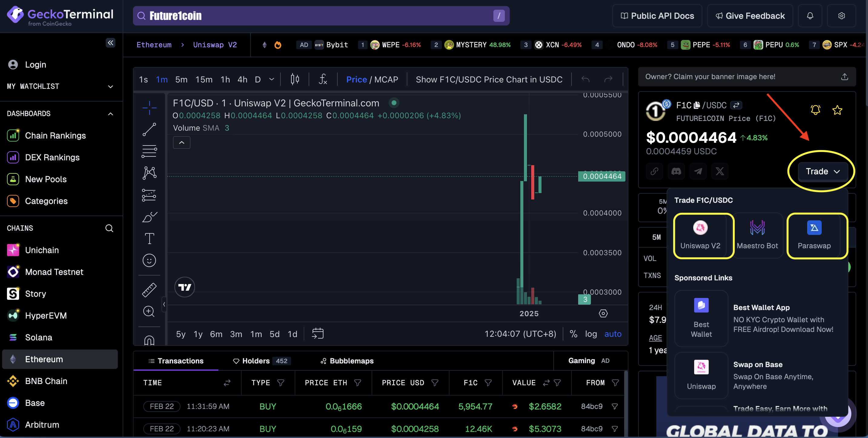Screen dimensions: 868x438
Task: Select the trend line drawing tool
Action: [149, 129]
